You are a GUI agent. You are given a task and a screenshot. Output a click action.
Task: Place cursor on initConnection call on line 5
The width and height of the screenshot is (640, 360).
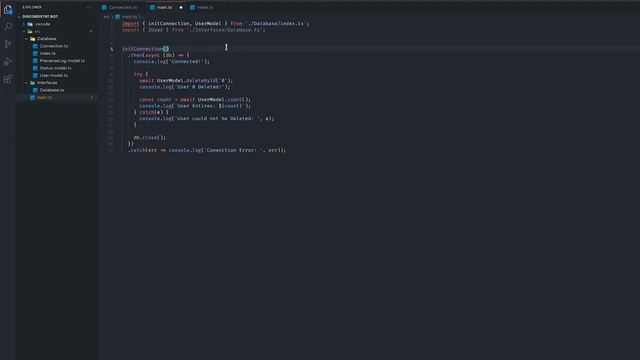tap(146, 49)
